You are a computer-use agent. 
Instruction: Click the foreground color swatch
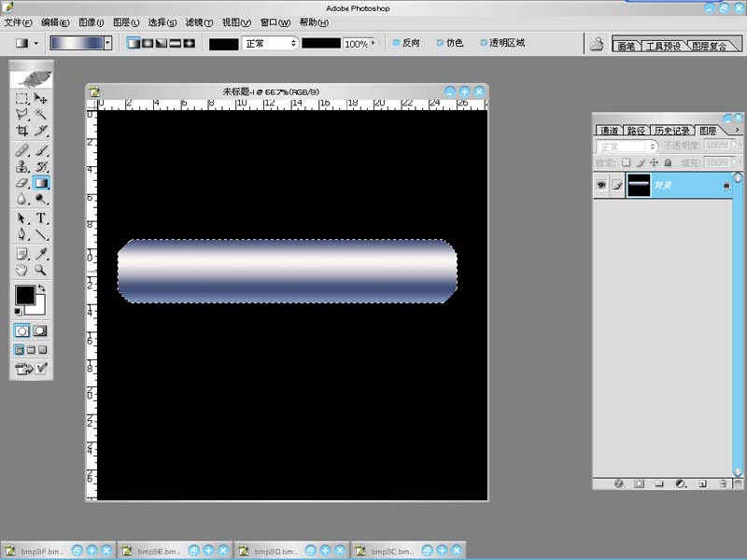(x=24, y=295)
